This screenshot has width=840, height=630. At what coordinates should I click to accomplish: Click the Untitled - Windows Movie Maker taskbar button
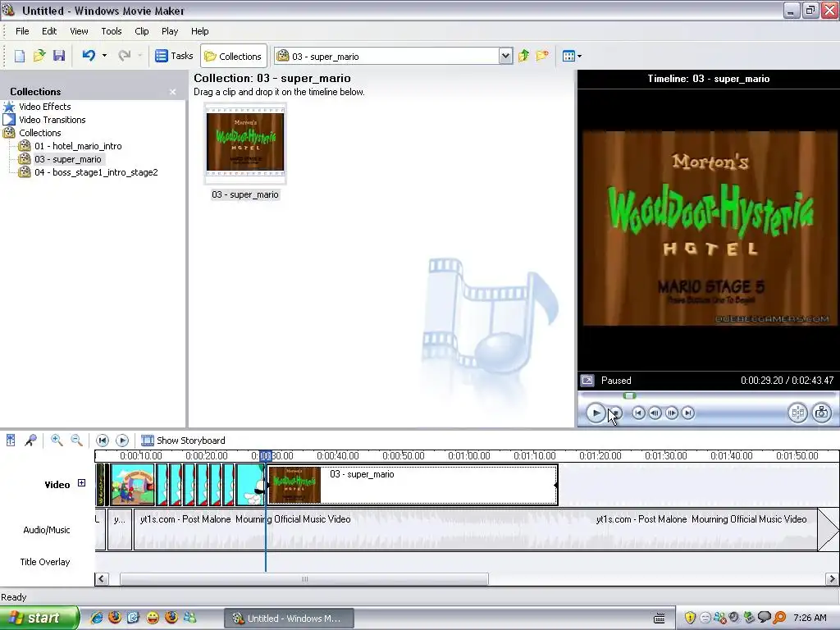point(290,619)
